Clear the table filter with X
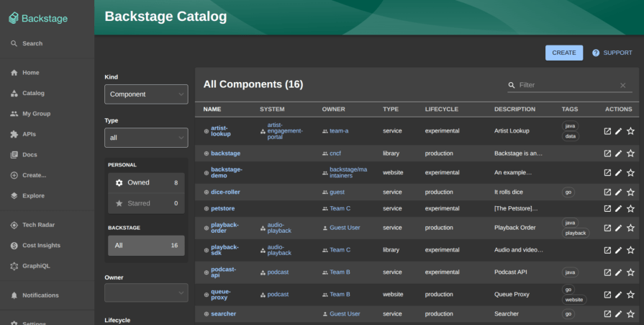This screenshot has width=644, height=325. point(622,86)
